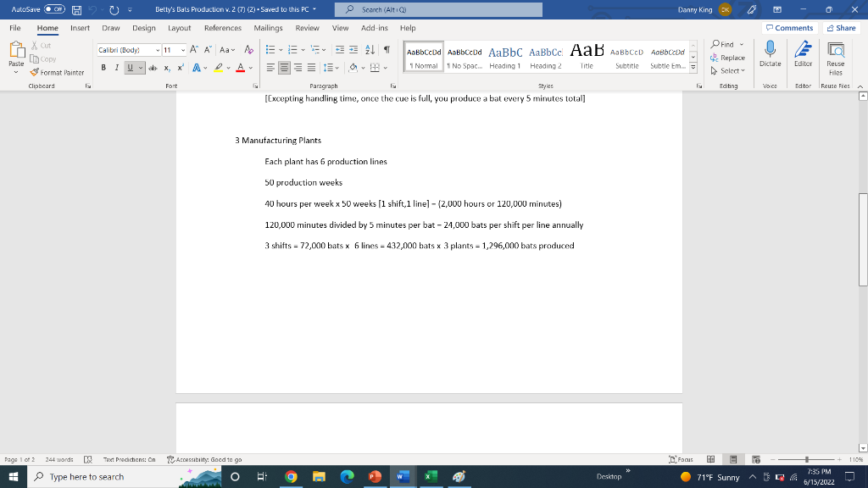Open Replace dialog
The width and height of the screenshot is (868, 488).
pyautogui.click(x=727, y=58)
